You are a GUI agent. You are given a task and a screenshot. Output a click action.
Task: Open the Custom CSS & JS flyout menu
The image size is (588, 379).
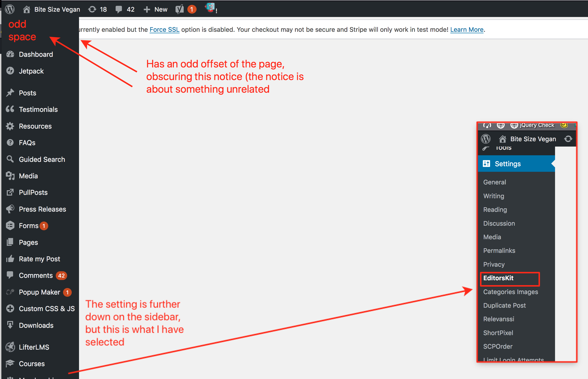click(47, 308)
